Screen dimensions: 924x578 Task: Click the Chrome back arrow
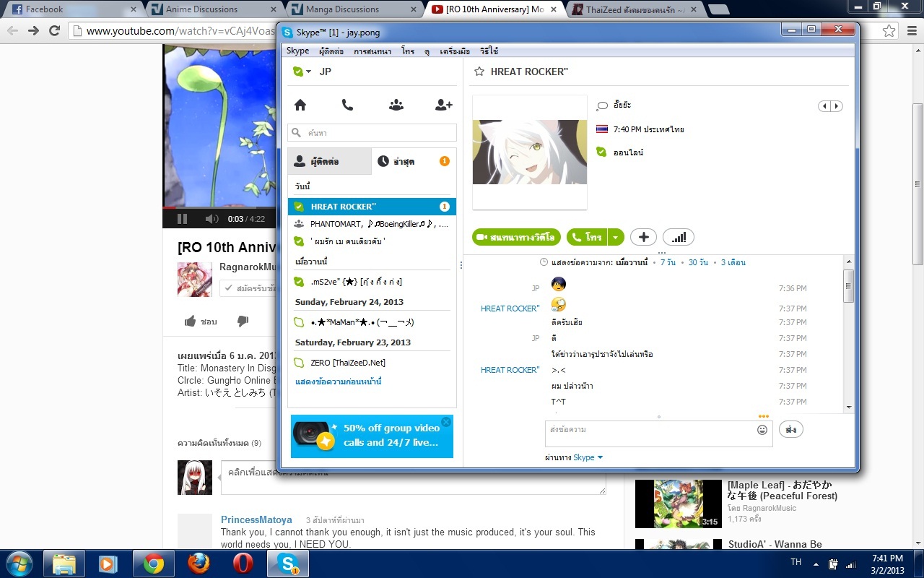(x=12, y=30)
